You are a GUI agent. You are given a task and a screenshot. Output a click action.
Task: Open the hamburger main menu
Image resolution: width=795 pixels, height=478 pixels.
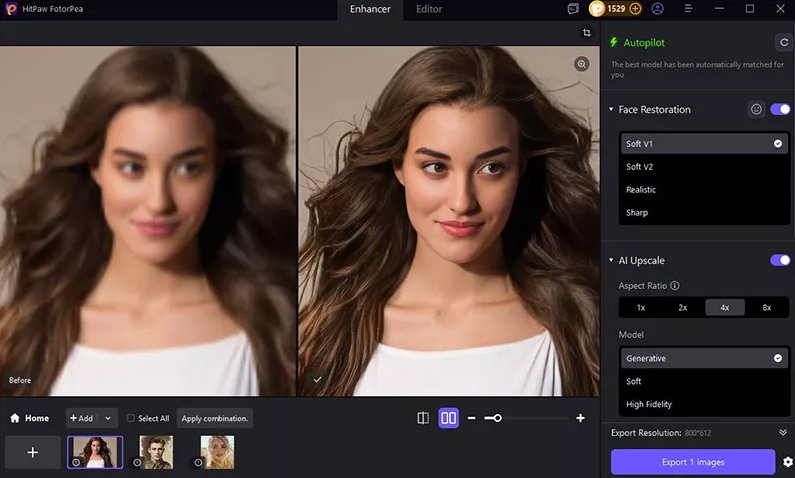(x=688, y=9)
